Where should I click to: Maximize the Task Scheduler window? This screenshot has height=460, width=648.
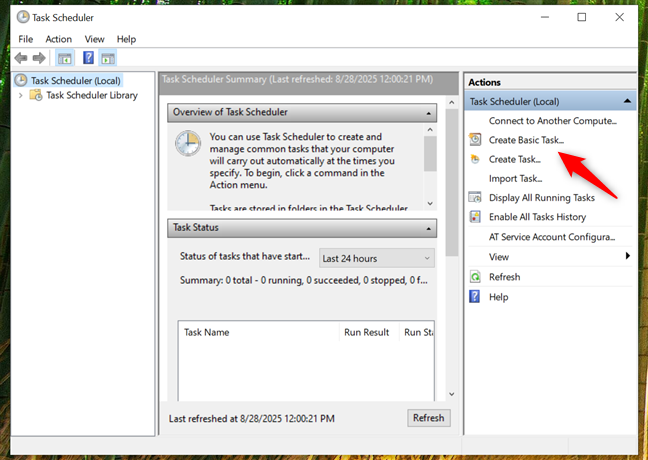pyautogui.click(x=581, y=17)
